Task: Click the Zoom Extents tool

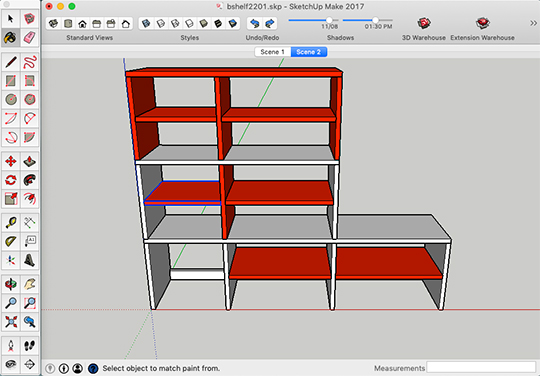Action: [x=11, y=322]
